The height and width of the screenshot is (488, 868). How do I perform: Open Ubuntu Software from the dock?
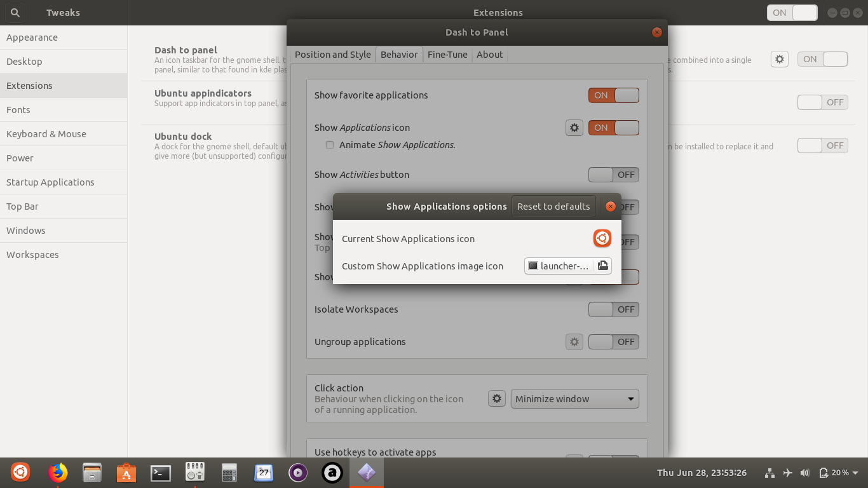[126, 473]
